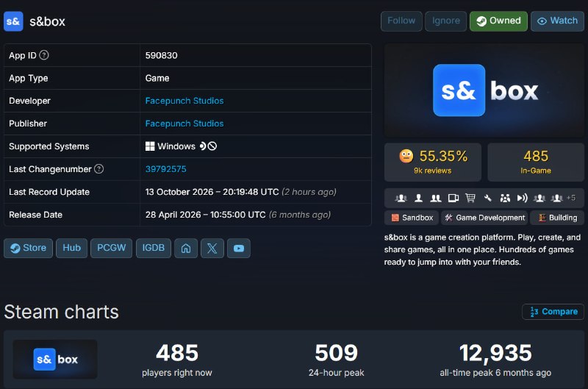The image size is (588, 389).
Task: Open the 485 In-Game counter box
Action: (x=536, y=162)
